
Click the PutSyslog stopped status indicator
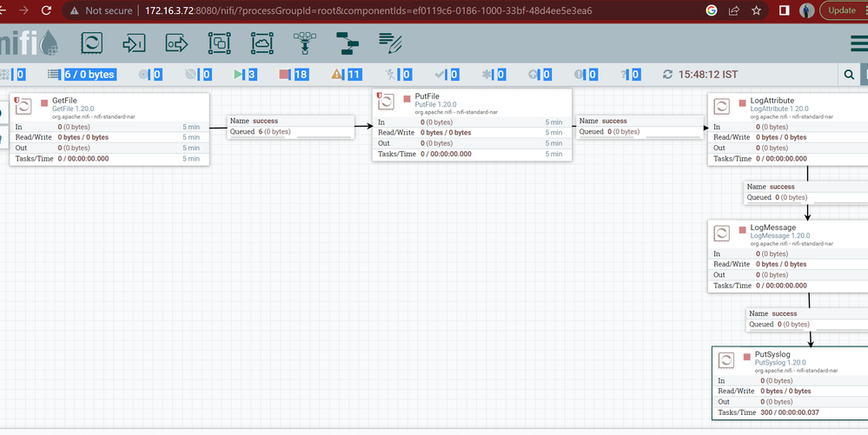pyautogui.click(x=746, y=357)
